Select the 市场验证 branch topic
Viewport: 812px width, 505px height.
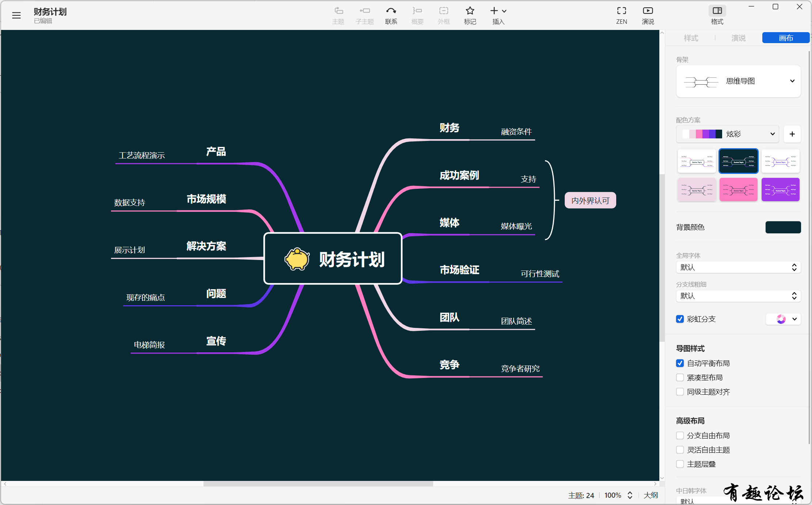tap(459, 270)
